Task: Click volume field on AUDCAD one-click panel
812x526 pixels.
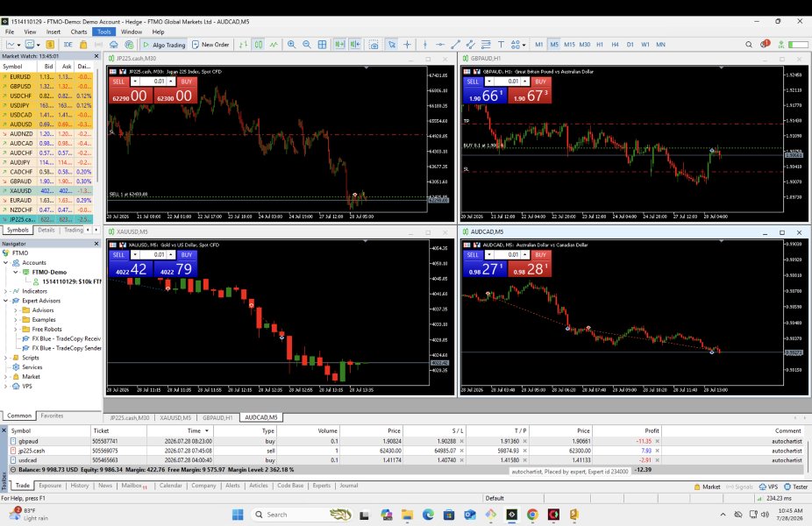Action: pyautogui.click(x=509, y=255)
